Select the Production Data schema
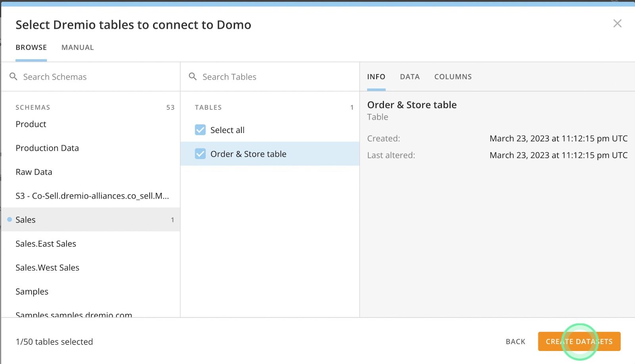This screenshot has width=635, height=364. click(47, 148)
